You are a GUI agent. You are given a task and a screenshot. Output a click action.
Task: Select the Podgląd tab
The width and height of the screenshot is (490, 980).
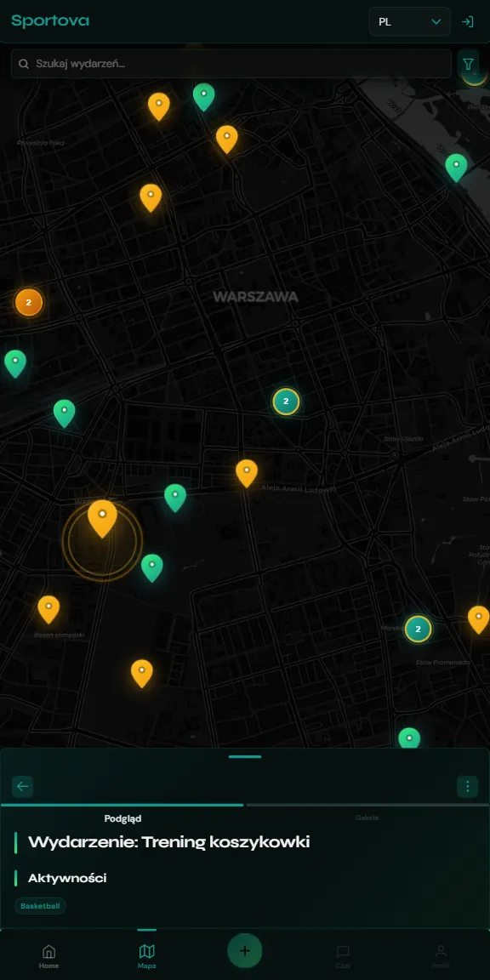click(122, 818)
